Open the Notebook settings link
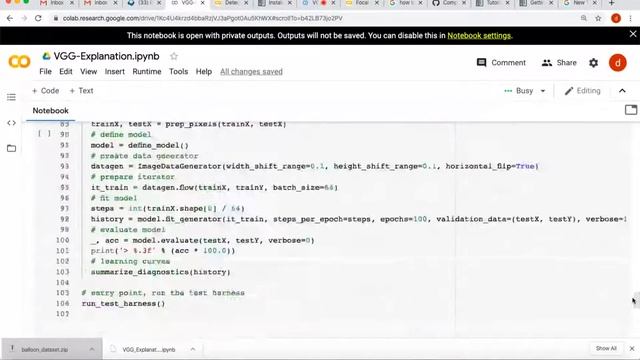The image size is (640, 360). [x=479, y=36]
